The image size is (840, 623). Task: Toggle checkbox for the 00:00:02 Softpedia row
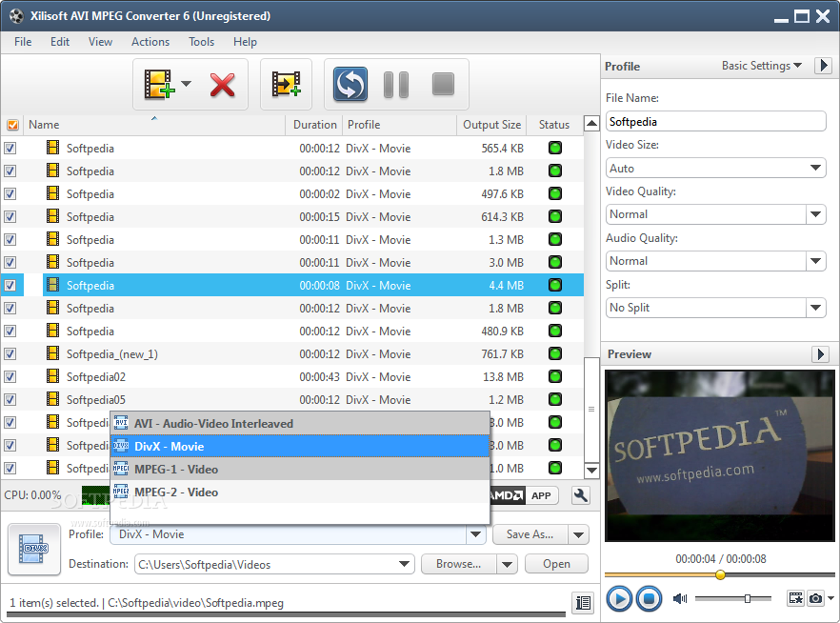[10, 194]
